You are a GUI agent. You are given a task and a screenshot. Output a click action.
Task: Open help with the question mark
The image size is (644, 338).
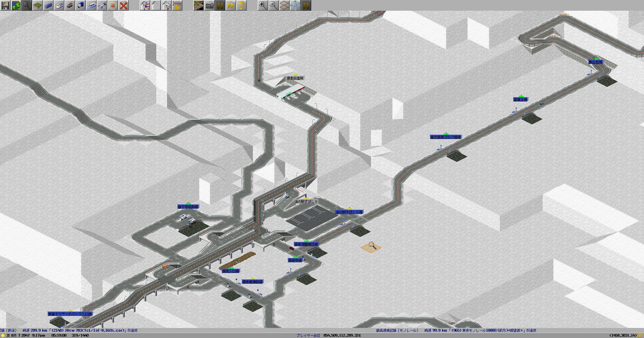241,5
